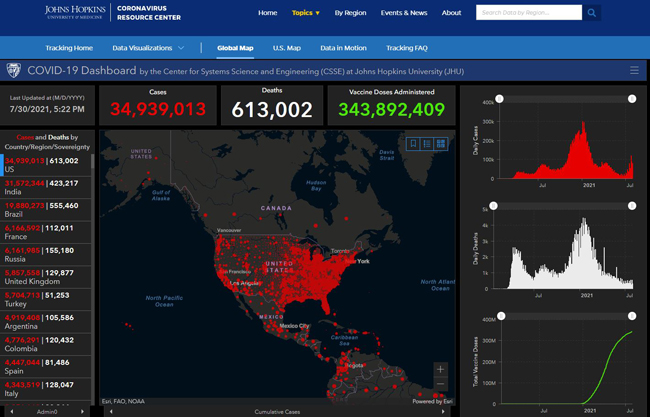Viewport: 650px width, 417px height.
Task: Click Johns Hopkins University & Medicine logo
Action: tap(75, 12)
